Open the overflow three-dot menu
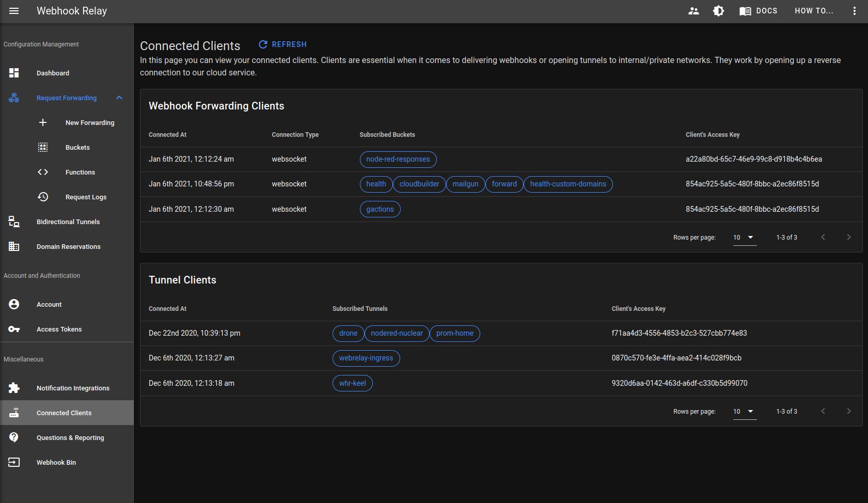868x503 pixels. 855,10
